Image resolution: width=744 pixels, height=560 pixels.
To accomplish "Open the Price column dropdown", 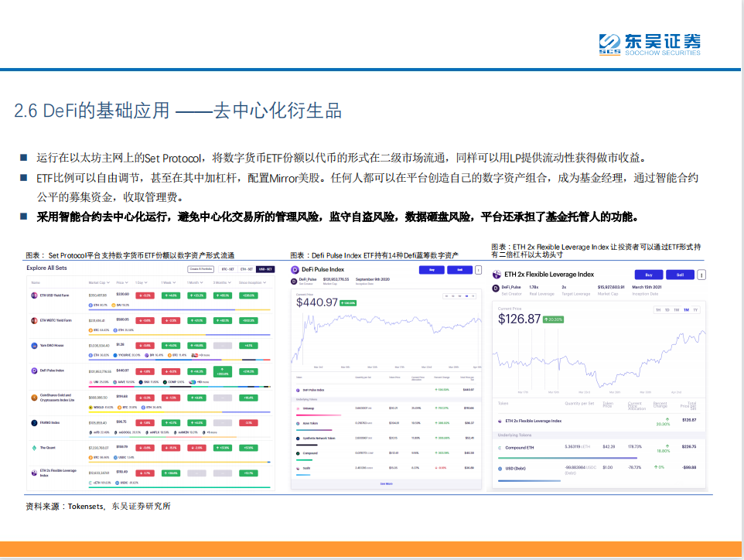I will (x=122, y=282).
